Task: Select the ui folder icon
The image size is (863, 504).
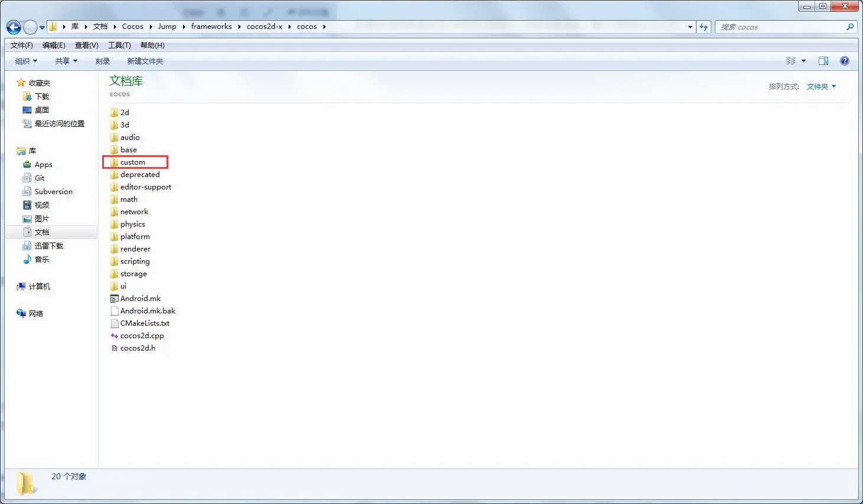Action: pyautogui.click(x=114, y=286)
